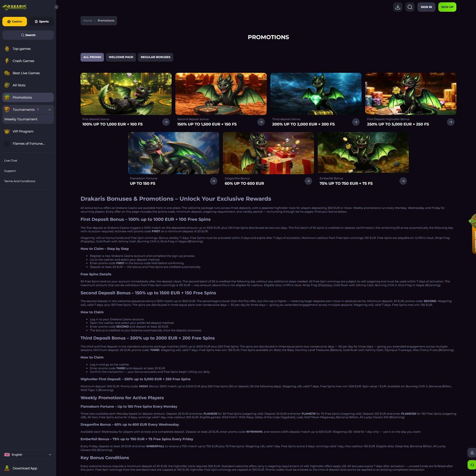This screenshot has width=476, height=476.
Task: Click the Drakaris logo
Action: pyautogui.click(x=15, y=7)
